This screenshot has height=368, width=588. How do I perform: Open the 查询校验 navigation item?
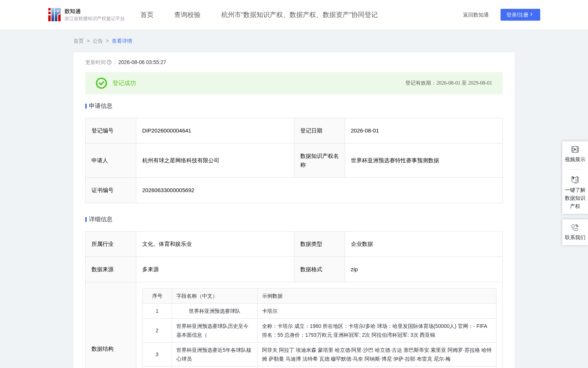click(187, 15)
